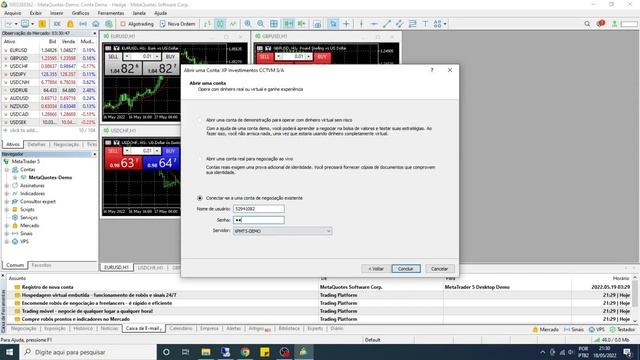This screenshot has height=360, width=640.
Task: Open the Ferramentas menu
Action: (x=111, y=13)
